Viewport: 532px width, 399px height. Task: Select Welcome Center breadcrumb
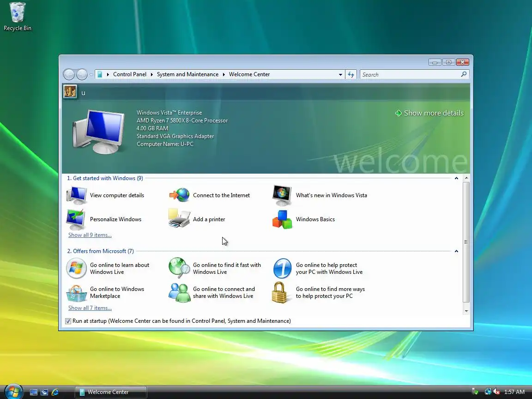(249, 74)
